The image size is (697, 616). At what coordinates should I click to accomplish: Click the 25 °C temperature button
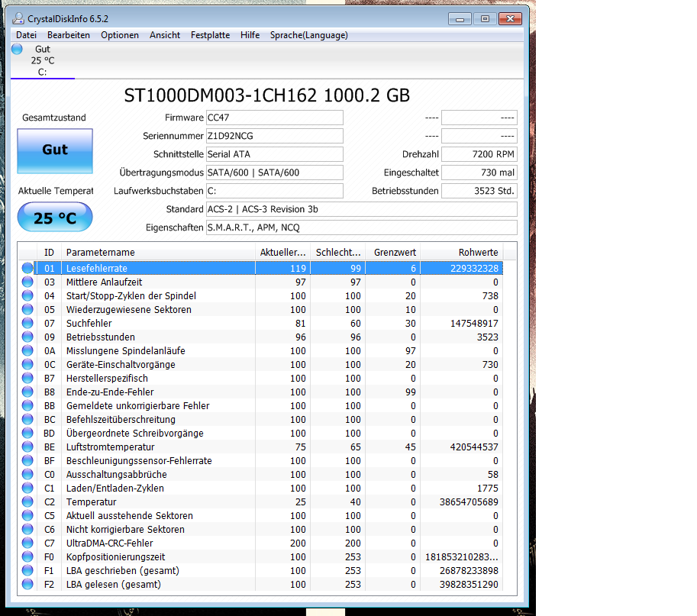coord(55,218)
